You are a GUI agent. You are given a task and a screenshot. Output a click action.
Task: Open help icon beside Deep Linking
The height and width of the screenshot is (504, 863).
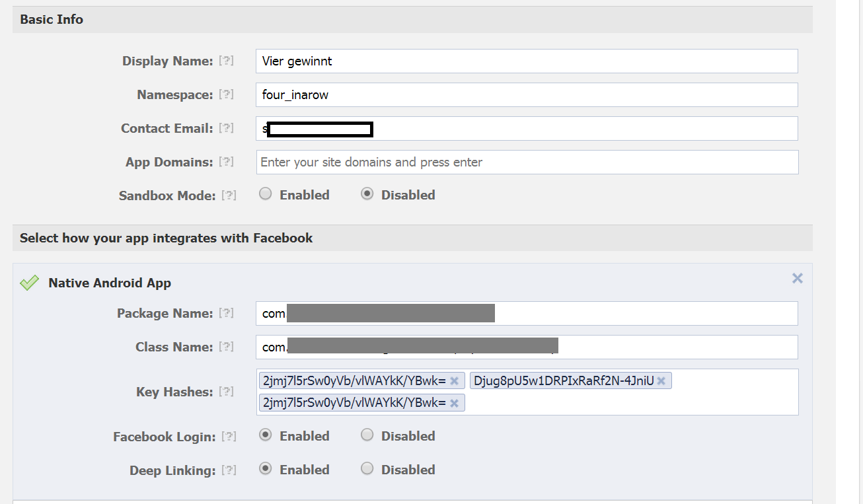pyautogui.click(x=229, y=470)
